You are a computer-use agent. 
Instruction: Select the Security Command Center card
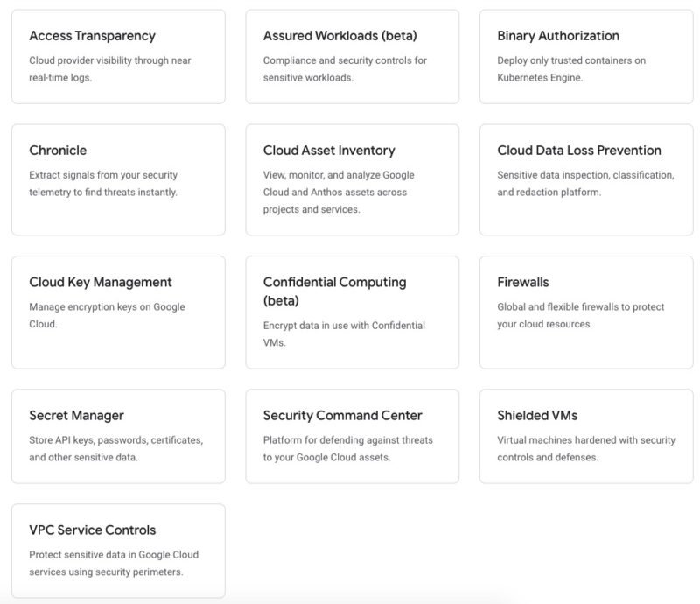[353, 437]
